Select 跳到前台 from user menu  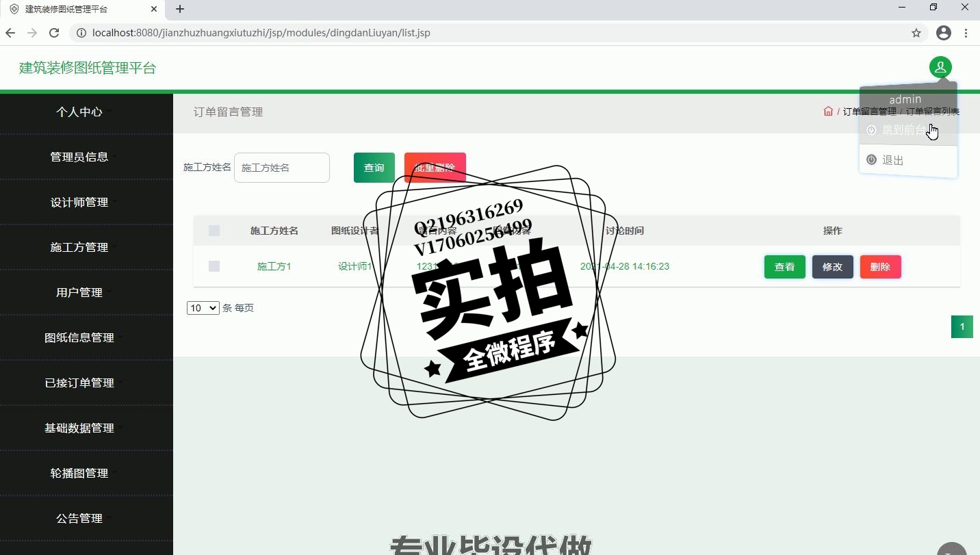(908, 129)
